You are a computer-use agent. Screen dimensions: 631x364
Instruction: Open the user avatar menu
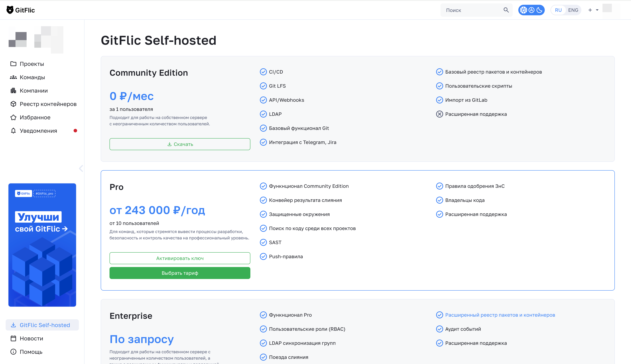tap(607, 8)
